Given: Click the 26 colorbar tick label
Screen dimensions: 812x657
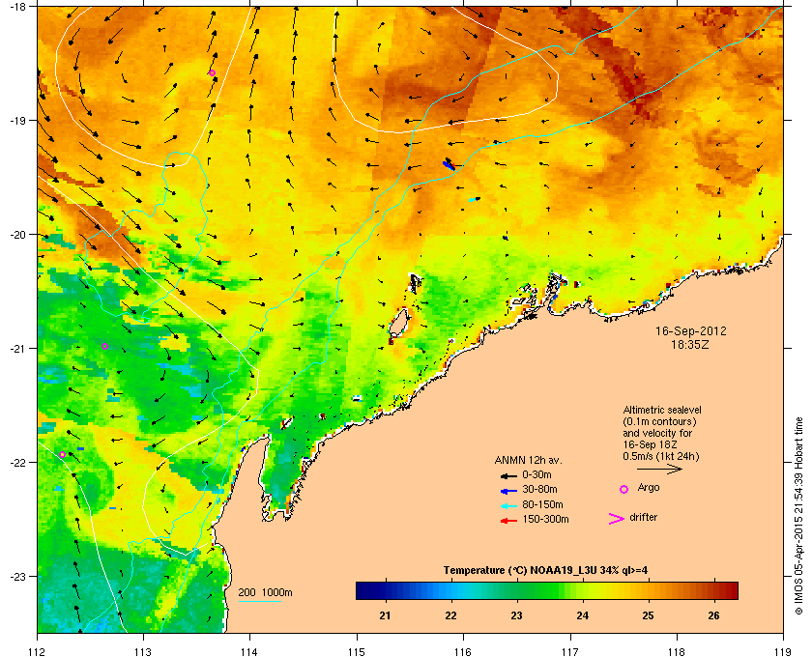Looking at the screenshot, I should click(x=713, y=615).
